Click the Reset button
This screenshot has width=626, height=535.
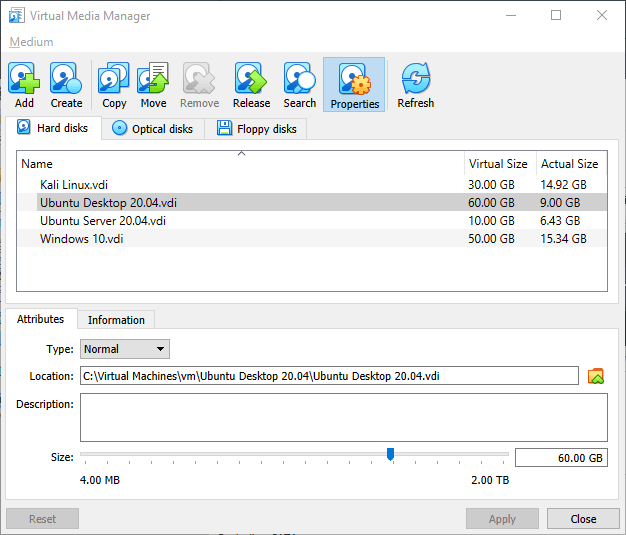(42, 519)
